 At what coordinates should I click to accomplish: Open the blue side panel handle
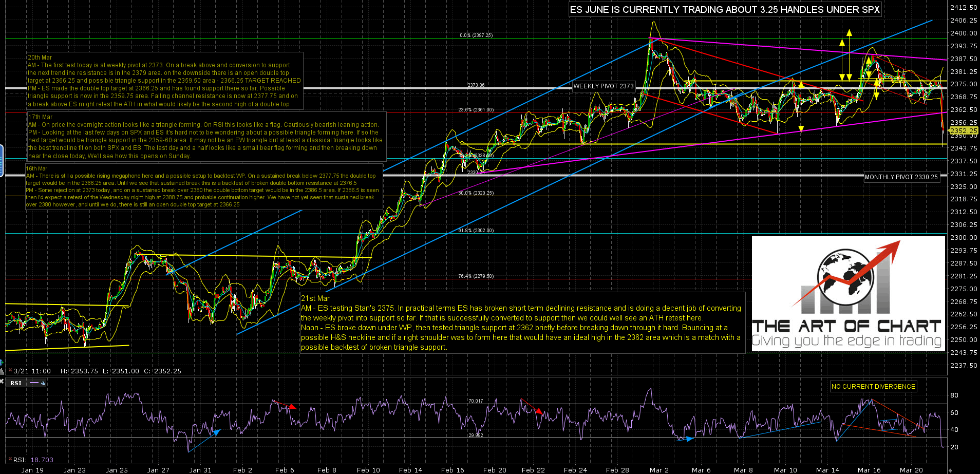pos(2,161)
